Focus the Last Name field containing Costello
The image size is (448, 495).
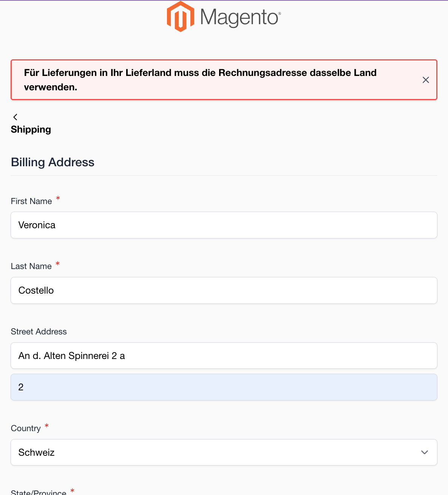224,291
